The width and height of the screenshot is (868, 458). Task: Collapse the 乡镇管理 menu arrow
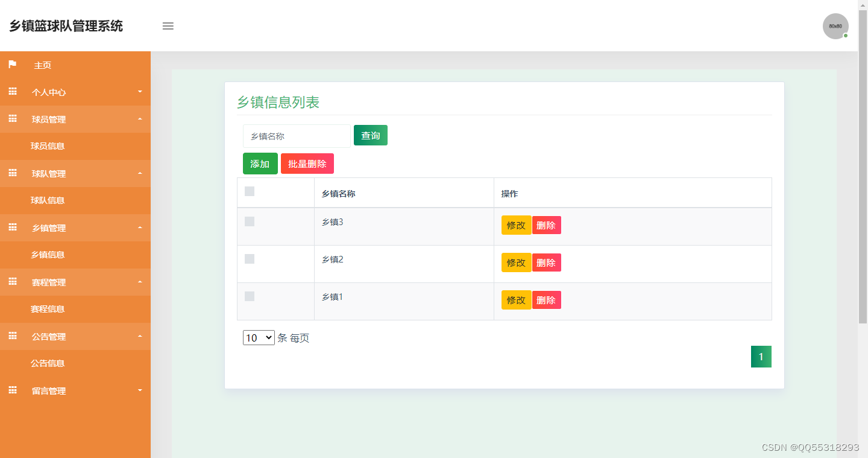[140, 227]
